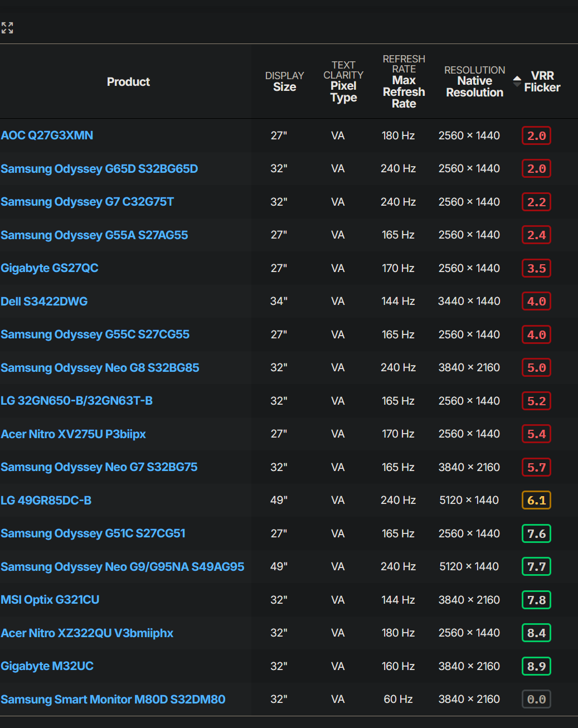
Task: Click the 5.7 VRR Flicker score badge
Action: 536,467
